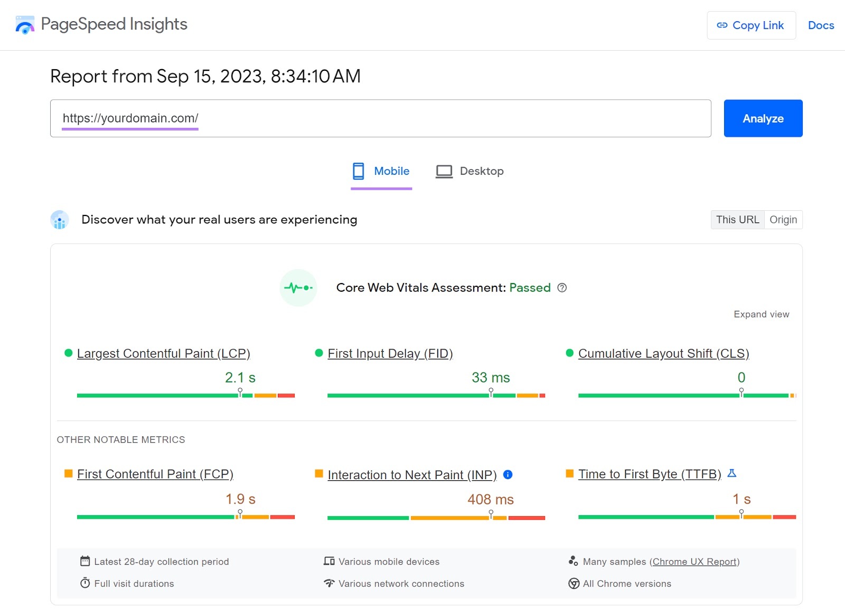Click the CLS distribution bar
Screen dimensions: 845x616
pyautogui.click(x=687, y=395)
